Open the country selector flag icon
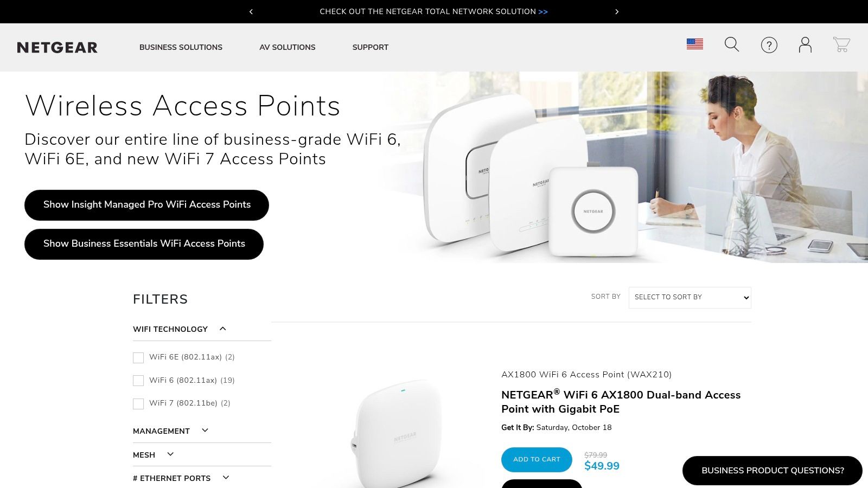 pos(694,44)
